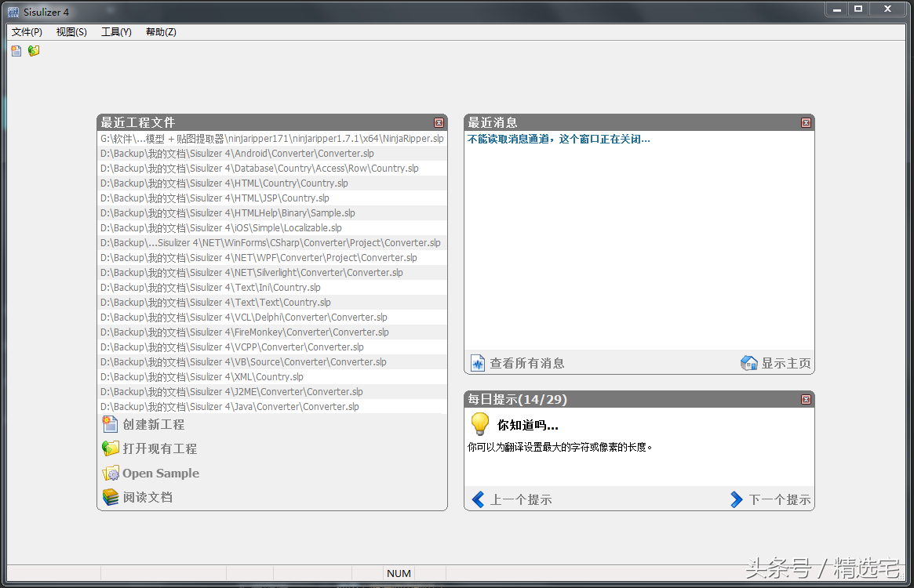Click the 上一个提示 left arrow icon

[x=478, y=499]
